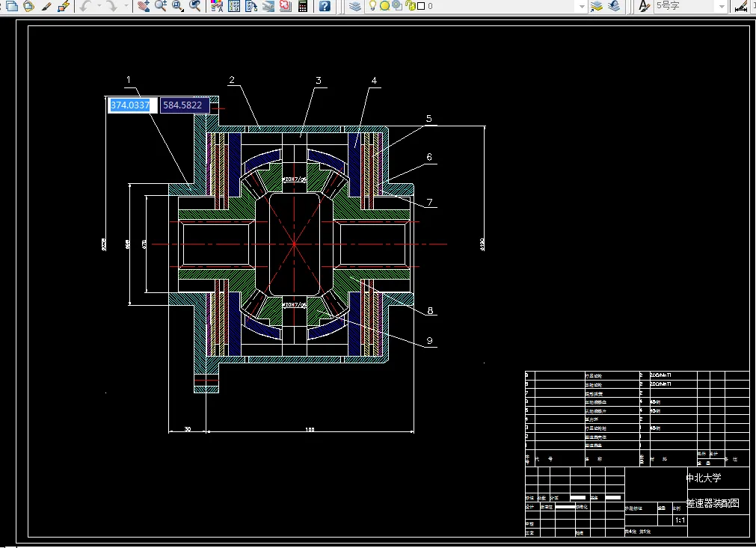Open the QuickCalc calculator
Viewport: 756px width, 548px height.
coord(303,6)
